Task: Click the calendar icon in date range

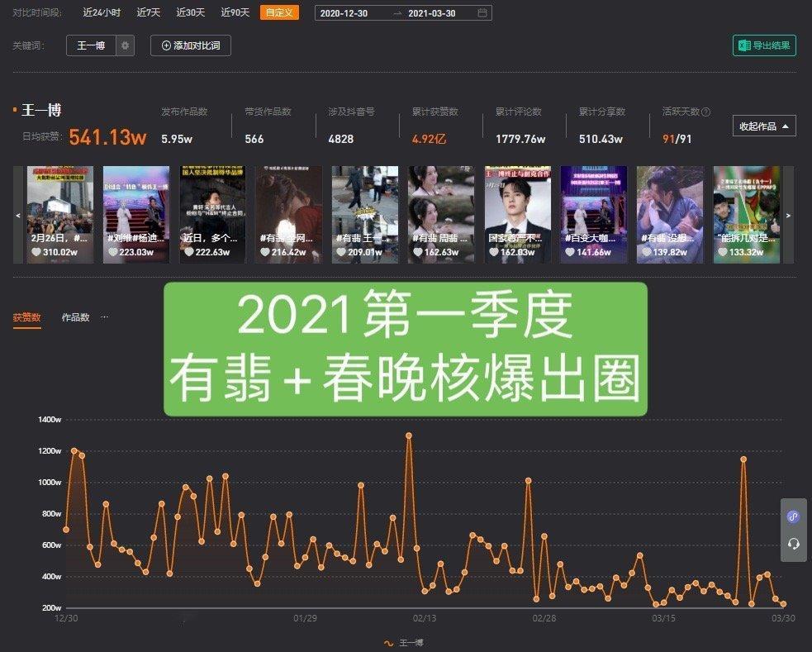Action: 482,13
